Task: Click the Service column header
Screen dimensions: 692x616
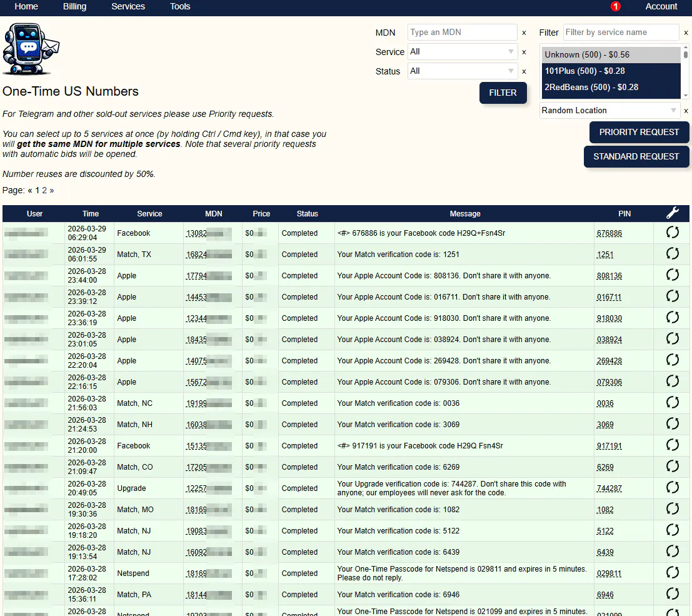Action: [x=149, y=214]
